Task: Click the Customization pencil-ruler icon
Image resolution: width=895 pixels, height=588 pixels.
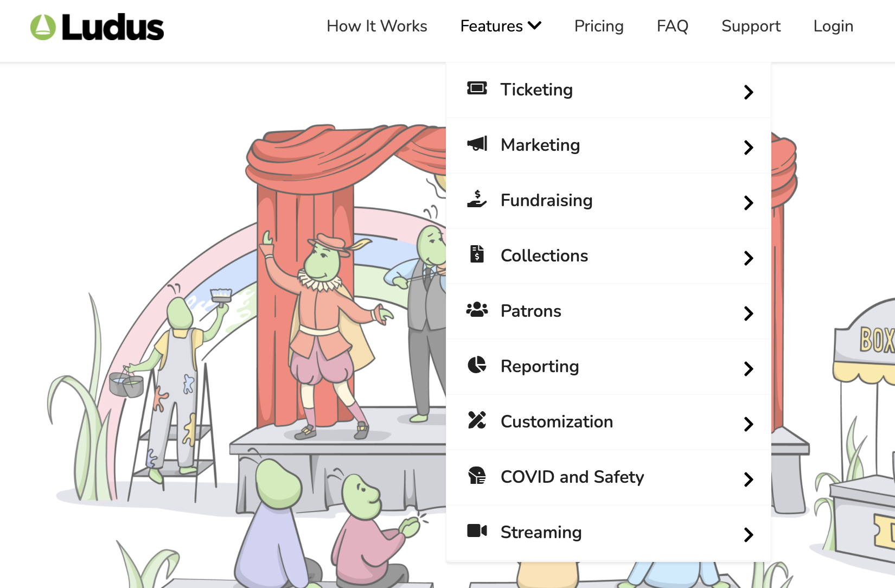Action: tap(477, 420)
